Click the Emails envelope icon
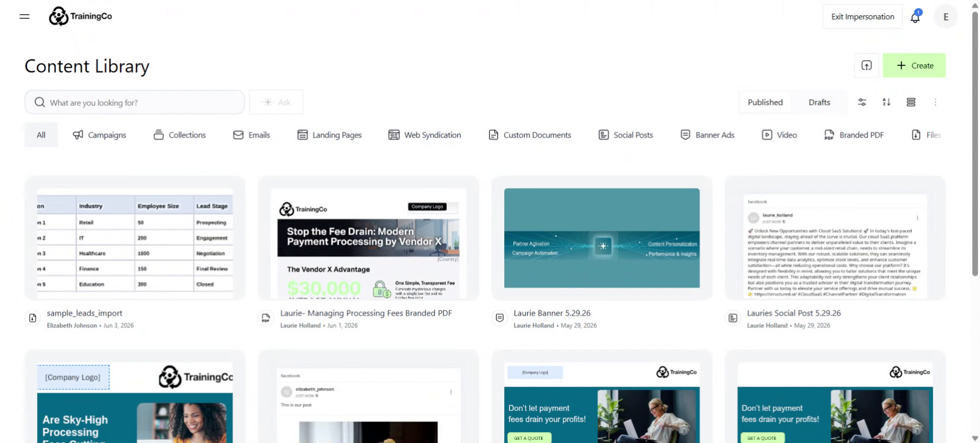This screenshot has width=980, height=443. point(238,135)
